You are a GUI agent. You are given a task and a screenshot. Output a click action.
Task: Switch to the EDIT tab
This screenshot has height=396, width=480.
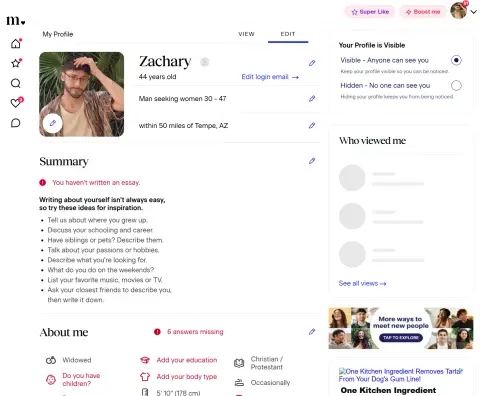(288, 34)
